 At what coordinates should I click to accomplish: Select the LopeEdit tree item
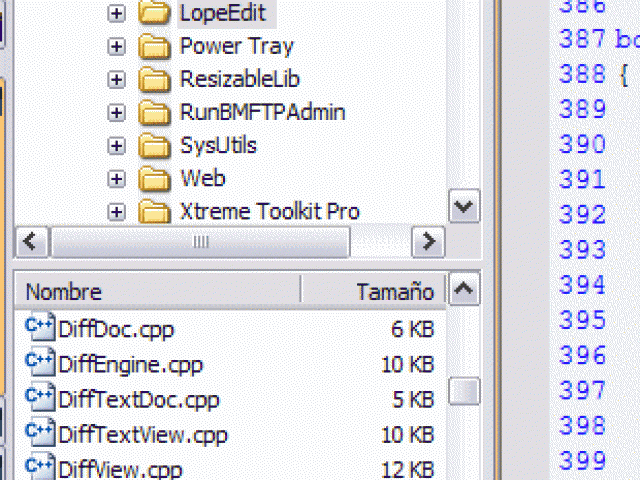(x=223, y=13)
